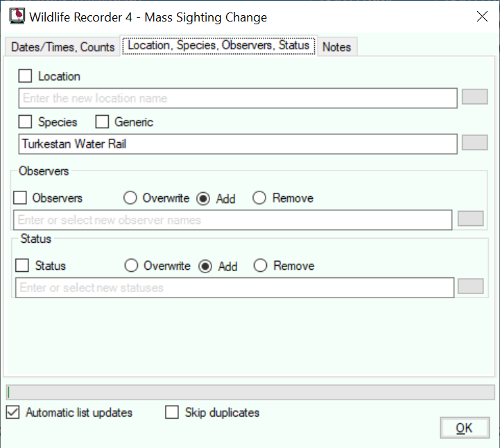The height and width of the screenshot is (448, 500).
Task: Select Add option for Status
Action: coord(205,266)
